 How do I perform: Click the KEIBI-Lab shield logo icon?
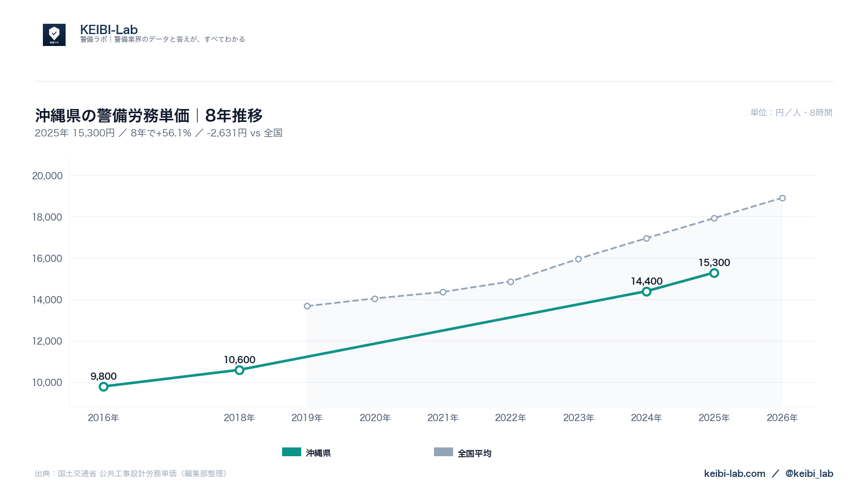(54, 35)
